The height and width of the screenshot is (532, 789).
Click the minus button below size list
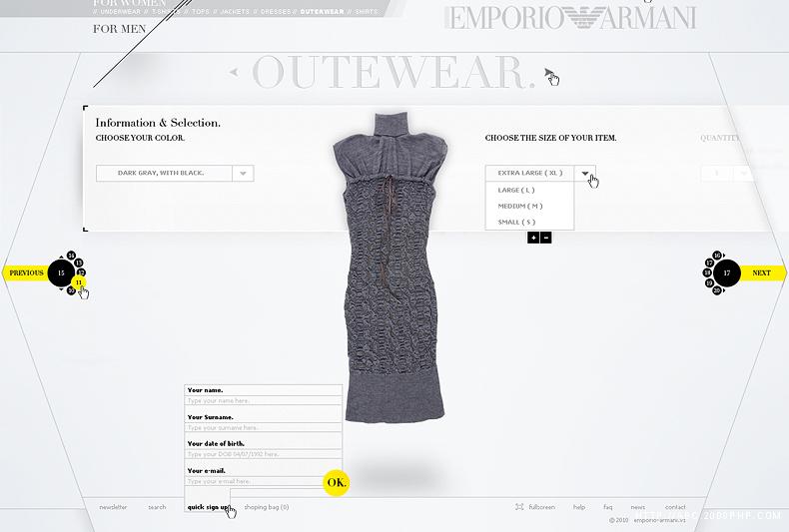click(x=545, y=238)
